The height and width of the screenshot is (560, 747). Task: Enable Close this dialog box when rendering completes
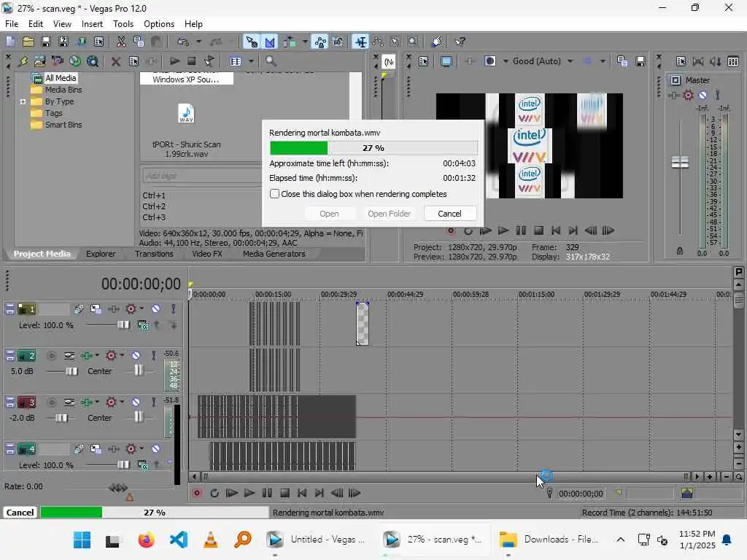click(274, 194)
